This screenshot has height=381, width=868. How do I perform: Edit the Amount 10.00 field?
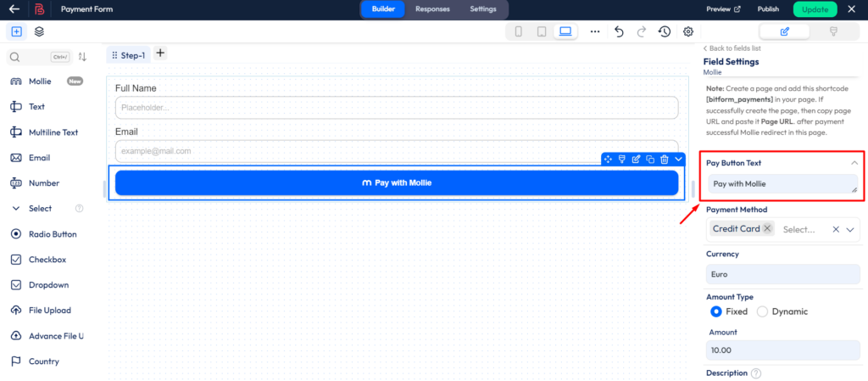[782, 350]
